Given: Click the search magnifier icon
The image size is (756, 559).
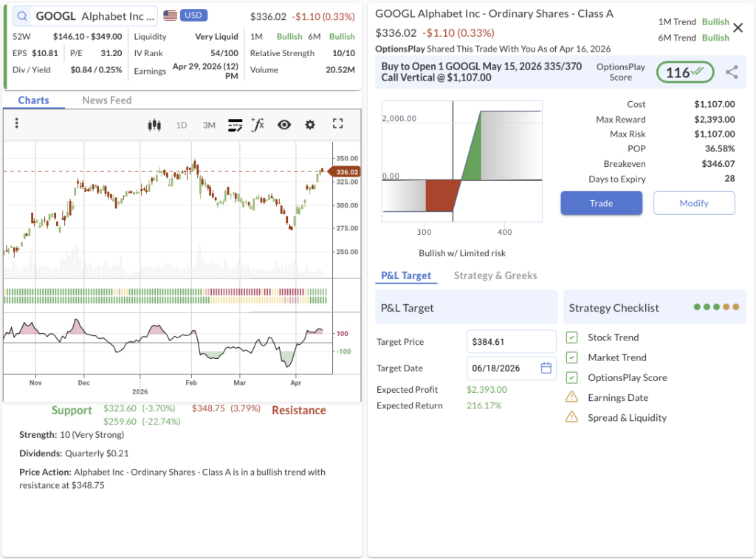Looking at the screenshot, I should click(x=22, y=16).
